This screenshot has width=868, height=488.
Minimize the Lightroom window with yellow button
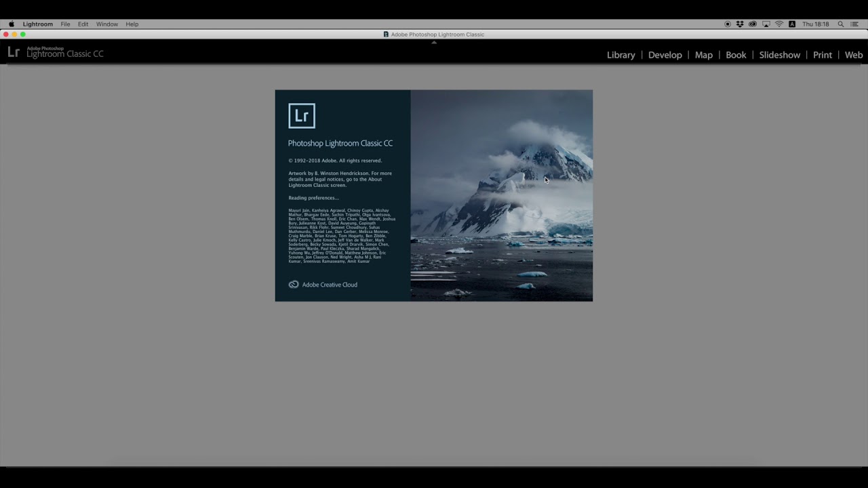pos(14,34)
